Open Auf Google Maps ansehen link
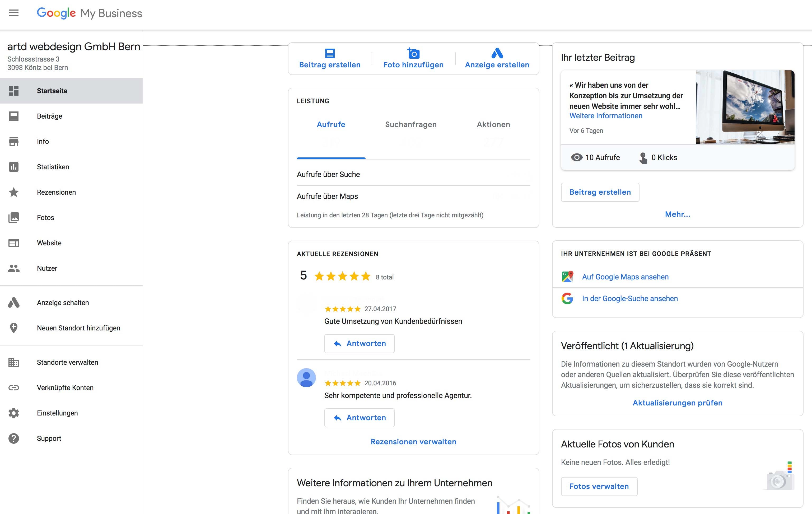The image size is (812, 514). point(625,277)
